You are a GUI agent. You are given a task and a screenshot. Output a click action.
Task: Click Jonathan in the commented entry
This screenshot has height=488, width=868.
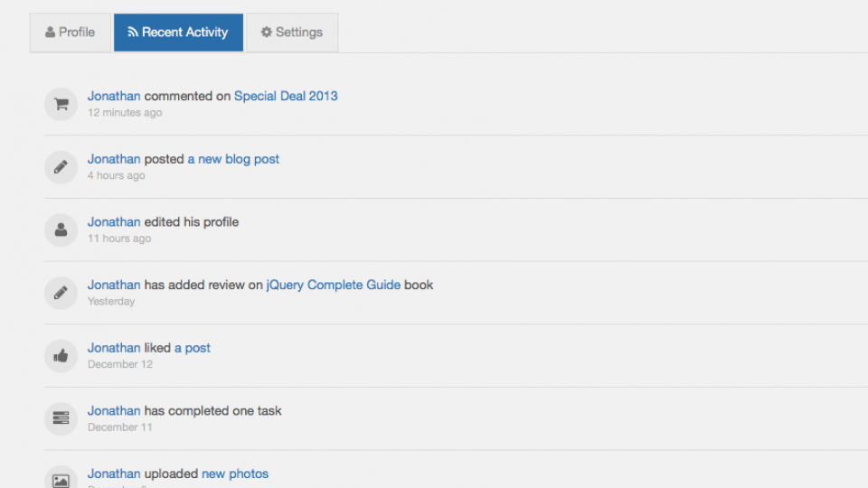tap(114, 97)
